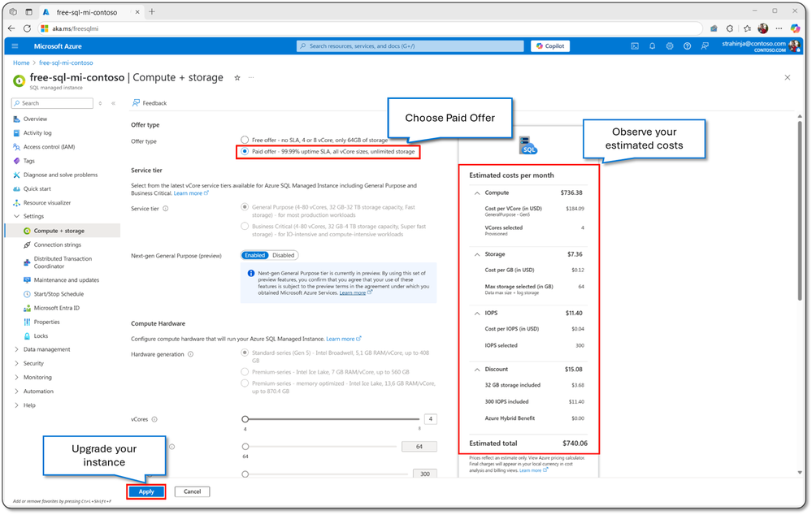The image size is (812, 515).
Task: Close the Compute + storage blade
Action: point(787,78)
